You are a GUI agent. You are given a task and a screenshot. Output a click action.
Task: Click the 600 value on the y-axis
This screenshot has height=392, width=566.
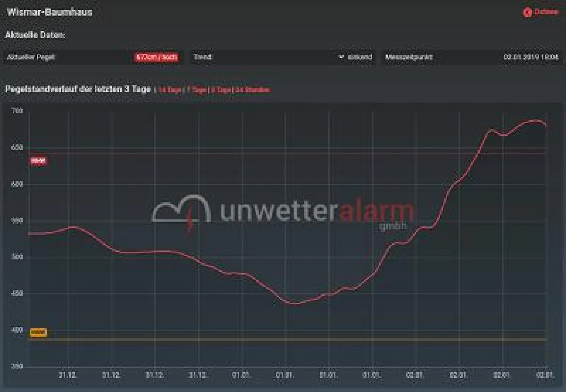pyautogui.click(x=17, y=184)
